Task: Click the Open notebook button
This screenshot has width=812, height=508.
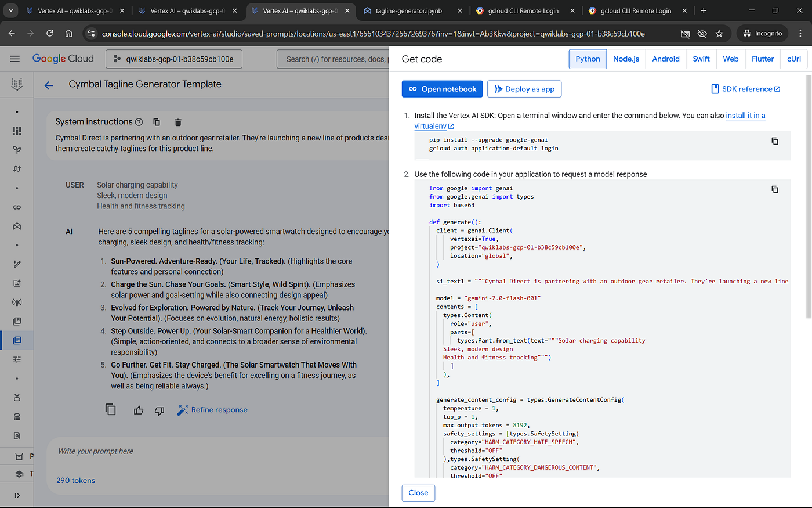Action: pos(442,89)
